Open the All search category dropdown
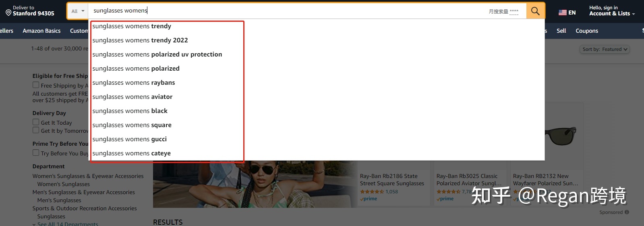The image size is (644, 226). 78,11
